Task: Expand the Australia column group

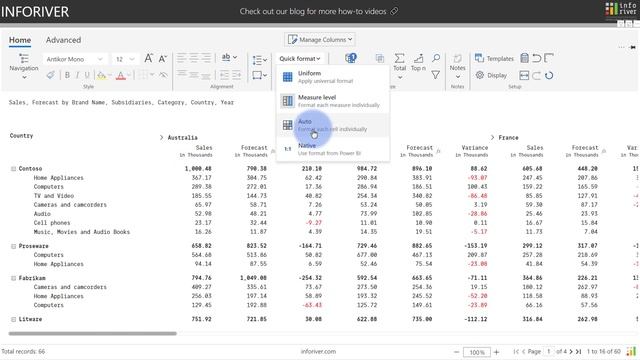Action: pyautogui.click(x=161, y=138)
